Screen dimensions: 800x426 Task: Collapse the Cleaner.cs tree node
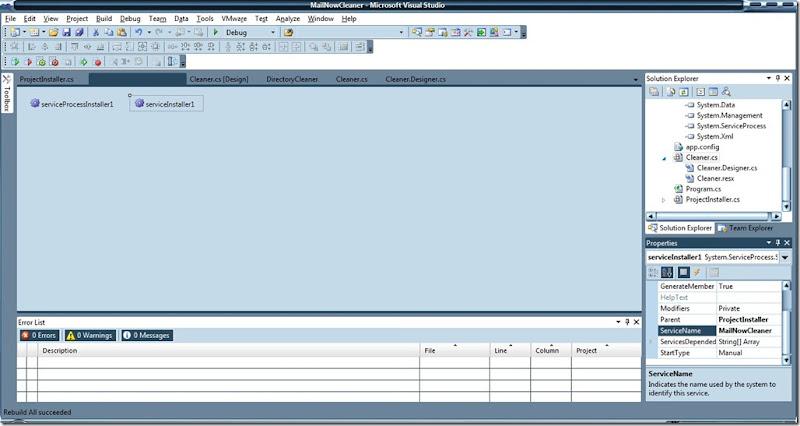click(x=664, y=158)
